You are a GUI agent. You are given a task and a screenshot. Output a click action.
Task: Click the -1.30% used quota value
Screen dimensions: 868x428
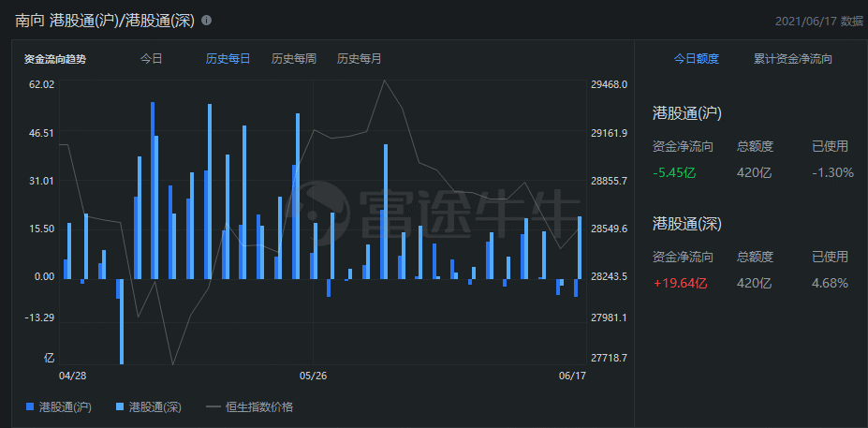832,172
